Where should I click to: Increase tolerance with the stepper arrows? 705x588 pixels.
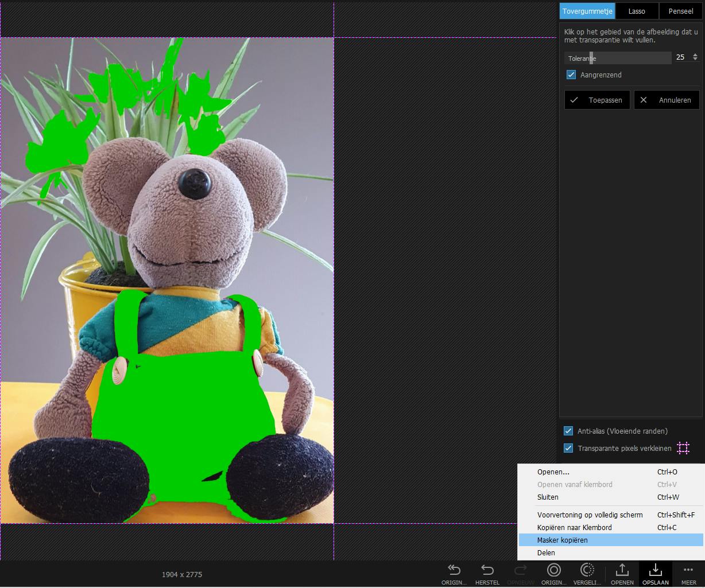pyautogui.click(x=695, y=55)
